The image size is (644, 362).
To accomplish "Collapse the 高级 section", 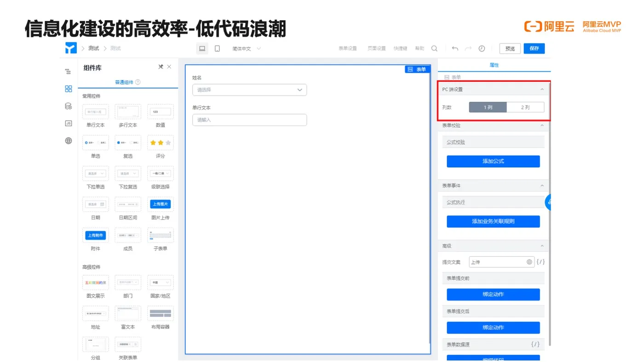I will [542, 246].
